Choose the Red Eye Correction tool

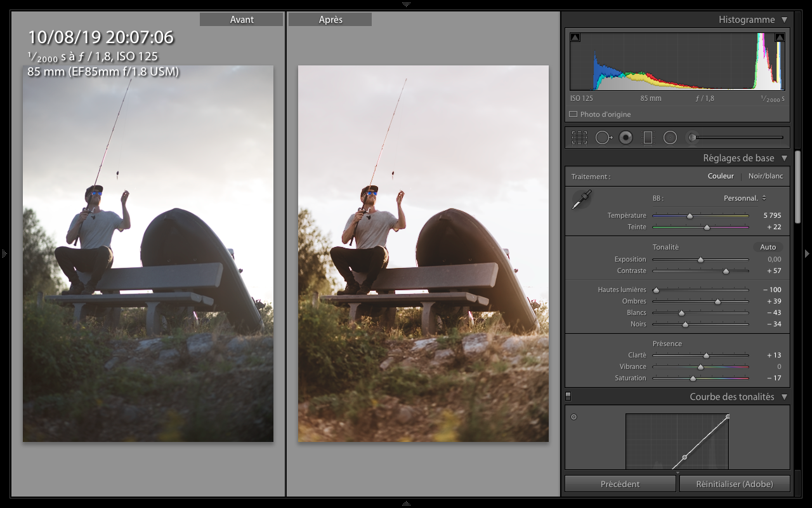click(625, 137)
